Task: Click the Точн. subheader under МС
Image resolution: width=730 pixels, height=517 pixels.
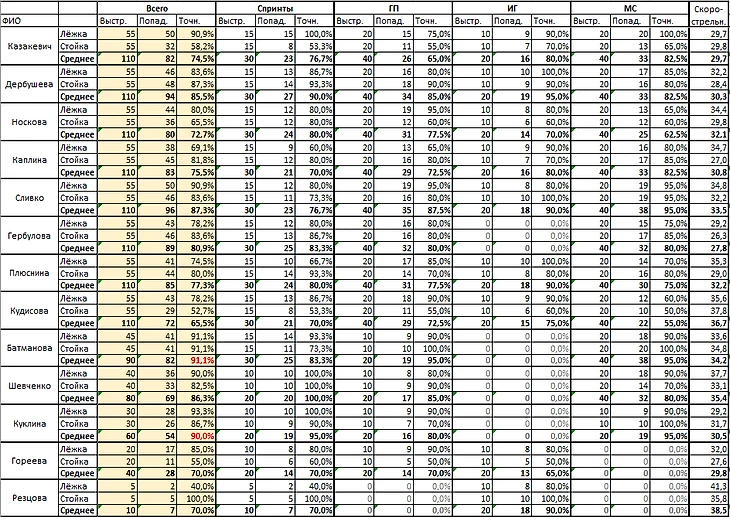Action: coord(669,21)
